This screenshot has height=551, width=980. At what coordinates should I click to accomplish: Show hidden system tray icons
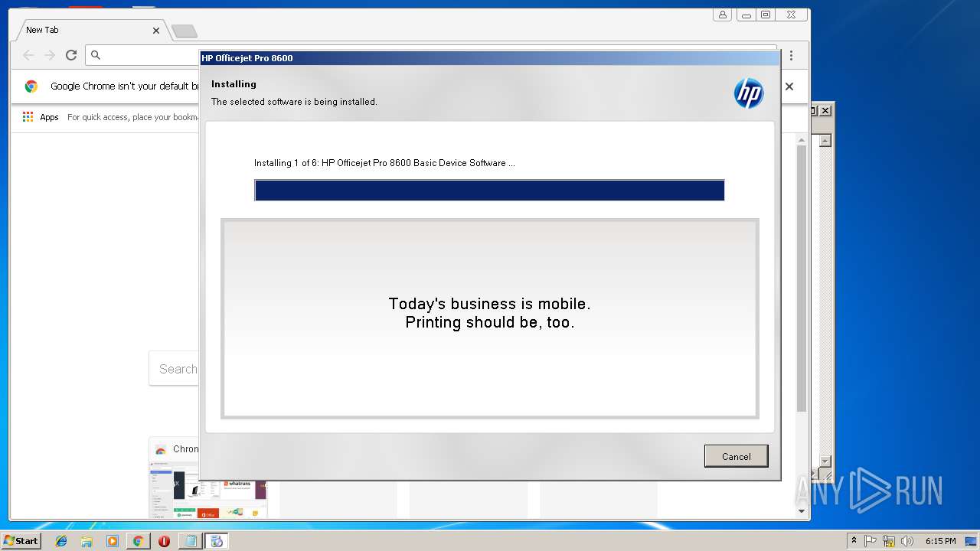854,541
